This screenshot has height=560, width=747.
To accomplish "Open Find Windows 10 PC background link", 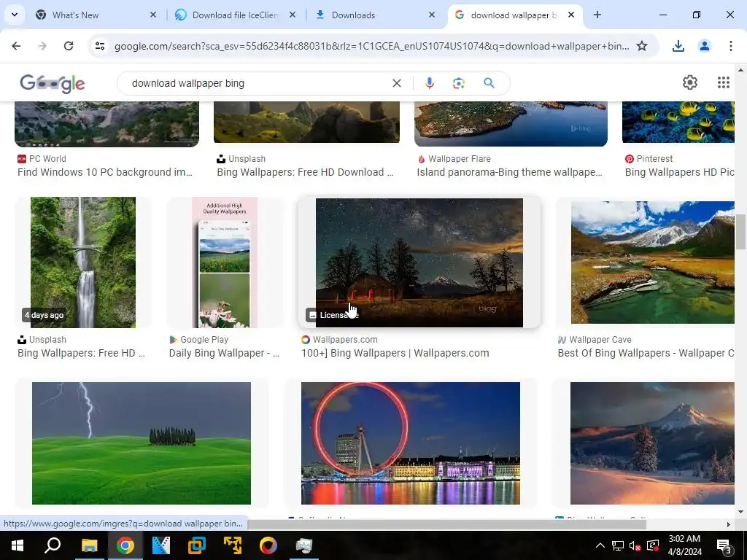I will coord(105,172).
